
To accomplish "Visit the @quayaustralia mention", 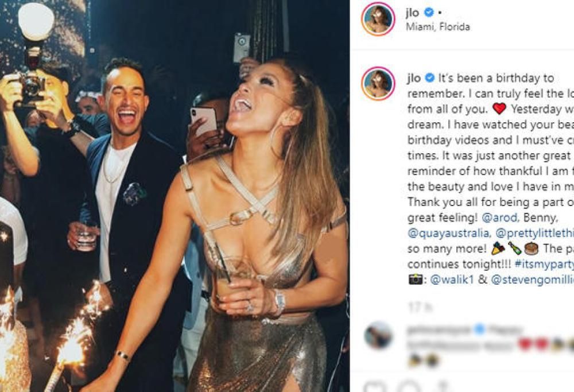I will coord(447,232).
